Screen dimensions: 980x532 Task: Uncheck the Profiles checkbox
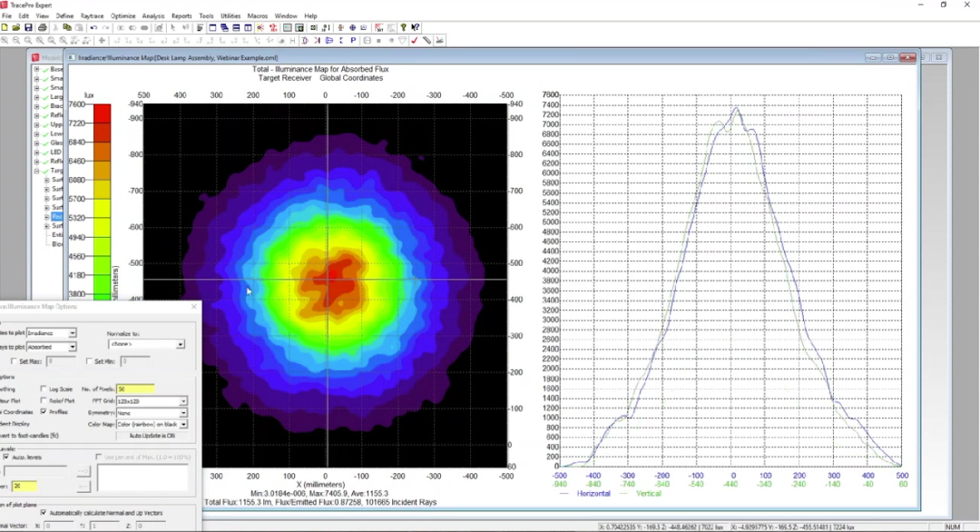coord(44,412)
